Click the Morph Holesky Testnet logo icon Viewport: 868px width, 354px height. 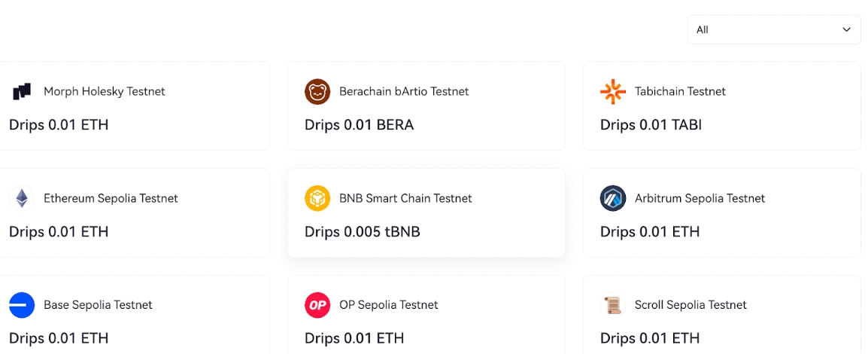click(22, 92)
